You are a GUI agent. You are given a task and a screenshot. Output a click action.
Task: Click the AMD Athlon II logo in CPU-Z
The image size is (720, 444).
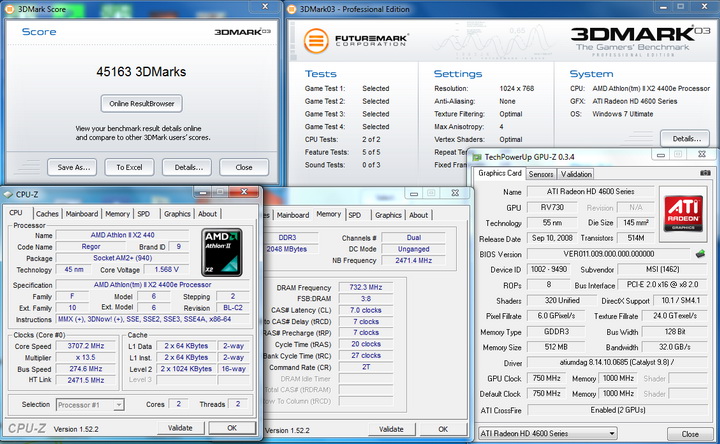pos(222,253)
